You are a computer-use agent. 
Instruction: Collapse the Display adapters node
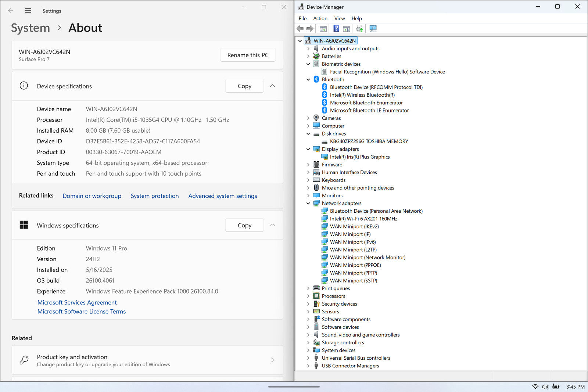(x=308, y=149)
